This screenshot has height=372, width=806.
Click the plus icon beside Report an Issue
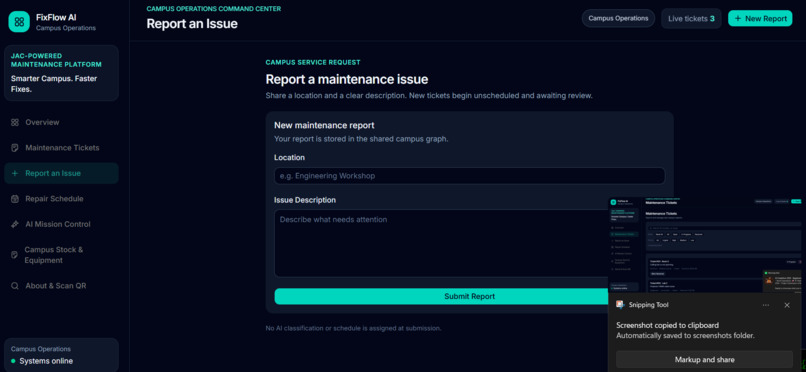(x=15, y=173)
